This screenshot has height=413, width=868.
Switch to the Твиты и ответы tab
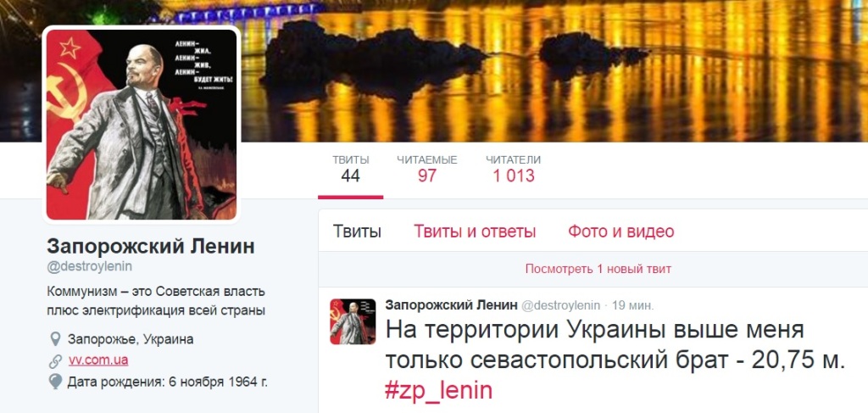coord(475,232)
